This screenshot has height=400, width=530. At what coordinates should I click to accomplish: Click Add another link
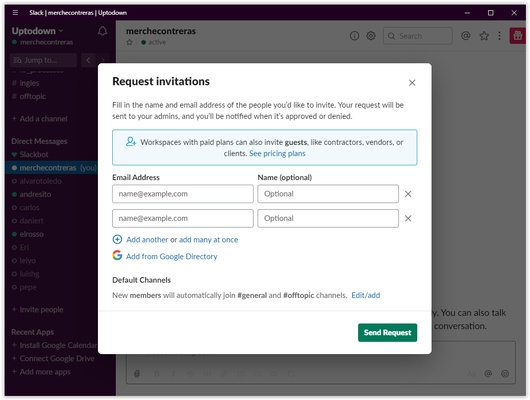tap(147, 240)
